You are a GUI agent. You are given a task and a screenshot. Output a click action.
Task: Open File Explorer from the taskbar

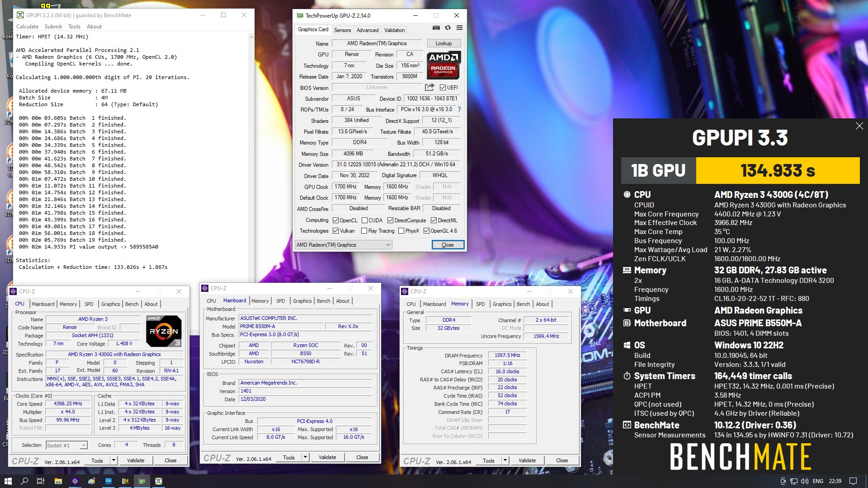pyautogui.click(x=58, y=481)
